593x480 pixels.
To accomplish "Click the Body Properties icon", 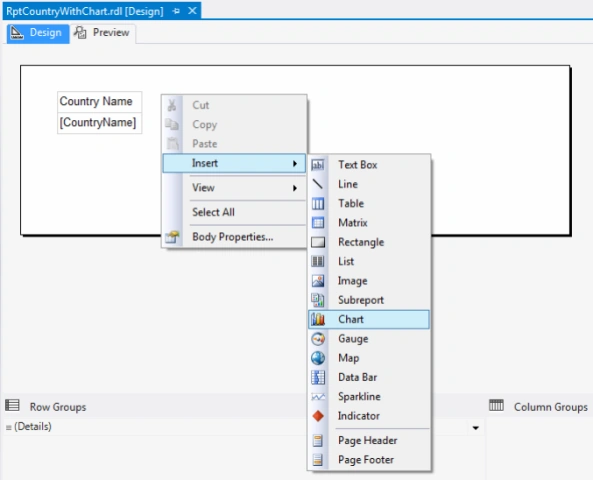I will click(x=172, y=237).
